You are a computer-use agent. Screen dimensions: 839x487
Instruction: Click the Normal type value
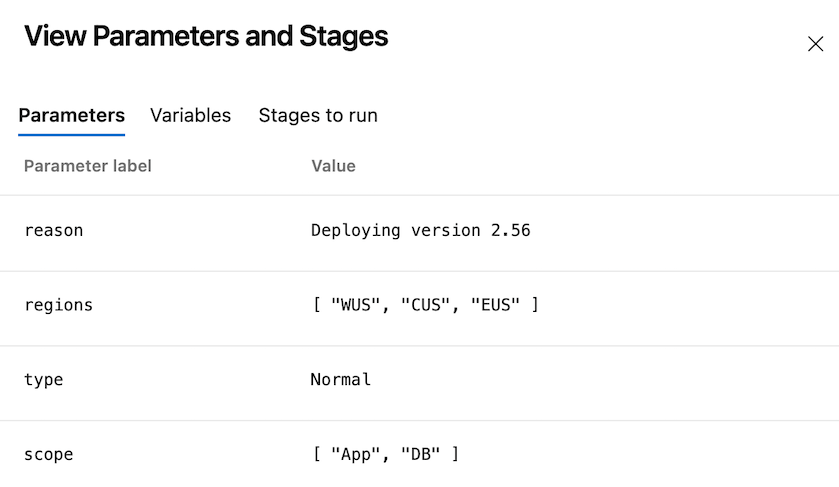(x=341, y=380)
